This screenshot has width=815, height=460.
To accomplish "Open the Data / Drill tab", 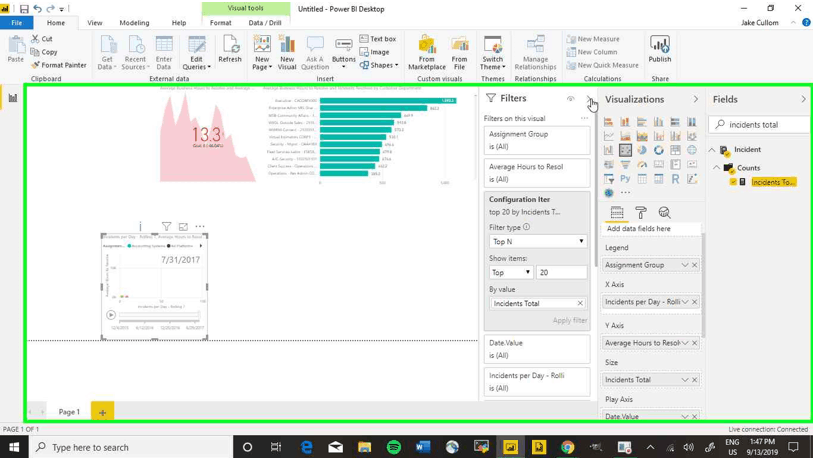I will 265,23.
